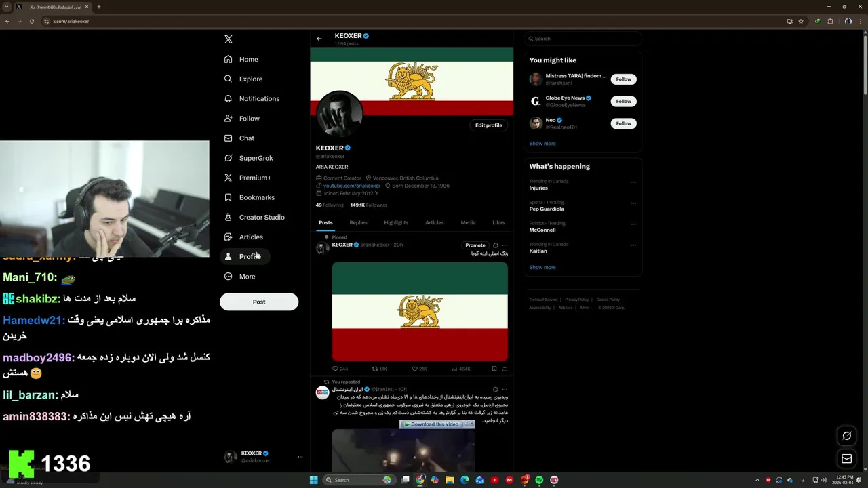Open the Grok floating button
This screenshot has width=868, height=488.
(x=846, y=436)
